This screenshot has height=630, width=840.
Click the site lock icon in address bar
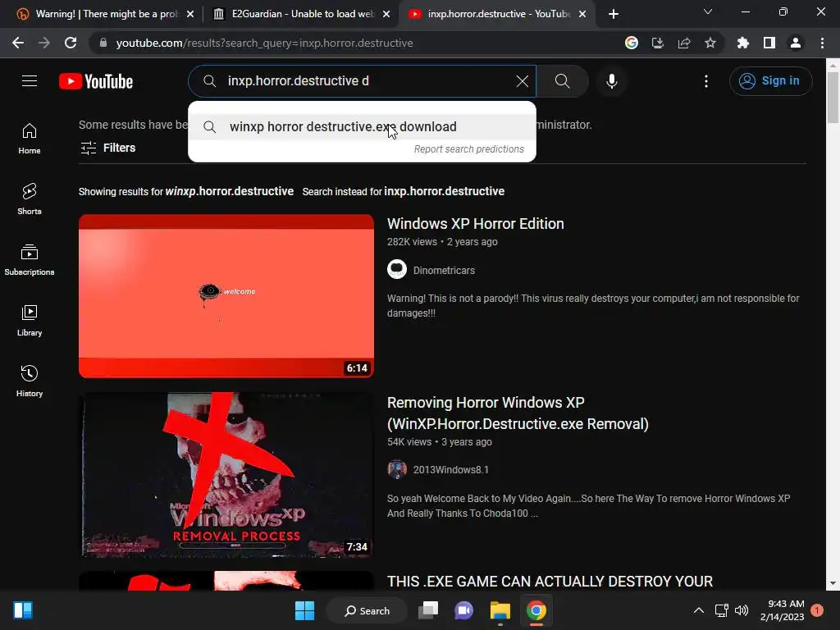tap(103, 43)
